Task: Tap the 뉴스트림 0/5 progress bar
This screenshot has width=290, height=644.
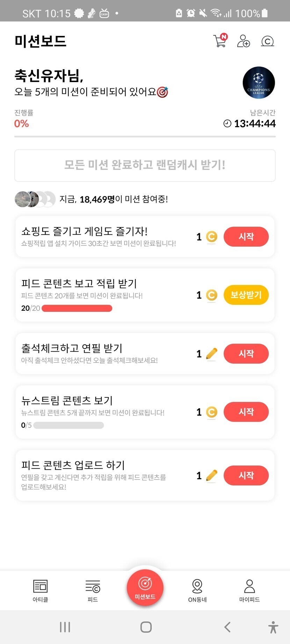Action: tap(68, 425)
